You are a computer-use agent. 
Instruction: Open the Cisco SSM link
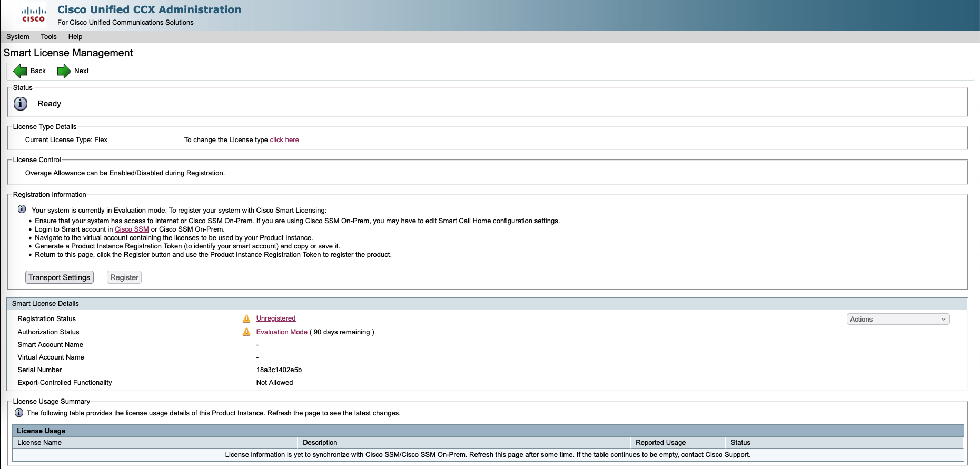[x=132, y=229]
